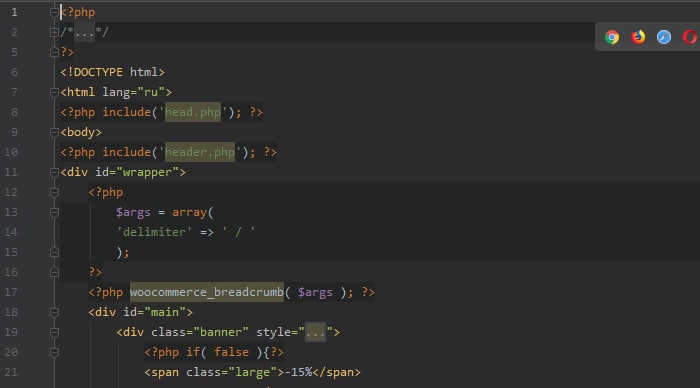700x388 pixels.
Task: Collapse the div class="banner" block
Action: click(x=54, y=332)
